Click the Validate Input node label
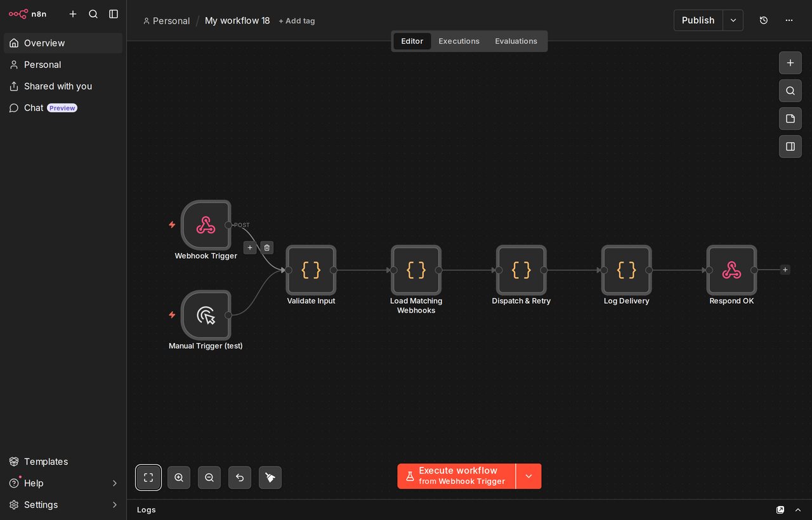 311,301
